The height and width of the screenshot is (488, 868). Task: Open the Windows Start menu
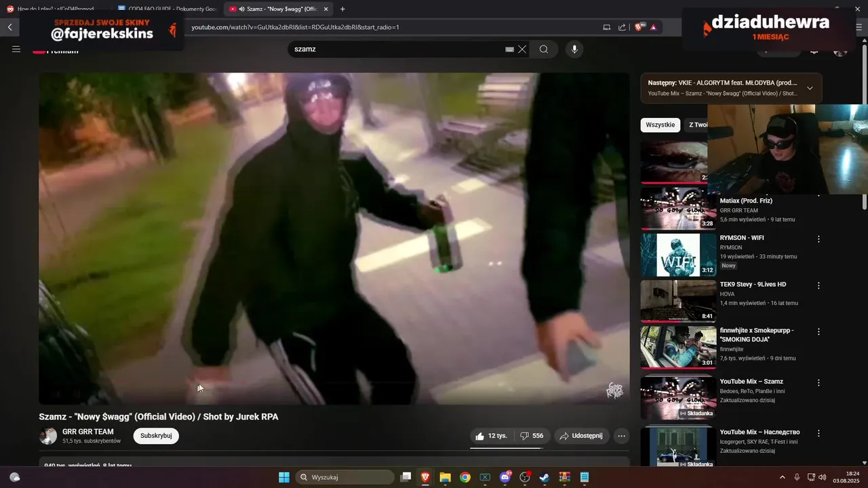[284, 477]
